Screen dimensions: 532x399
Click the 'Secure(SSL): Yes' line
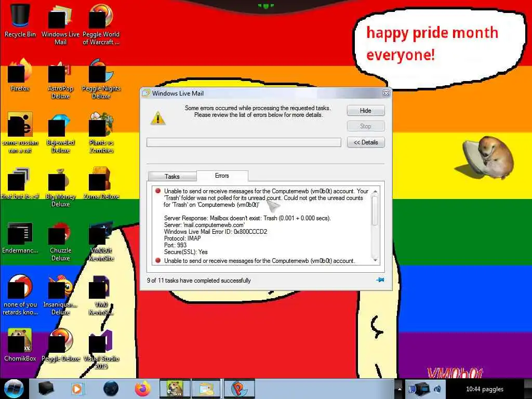pos(185,252)
